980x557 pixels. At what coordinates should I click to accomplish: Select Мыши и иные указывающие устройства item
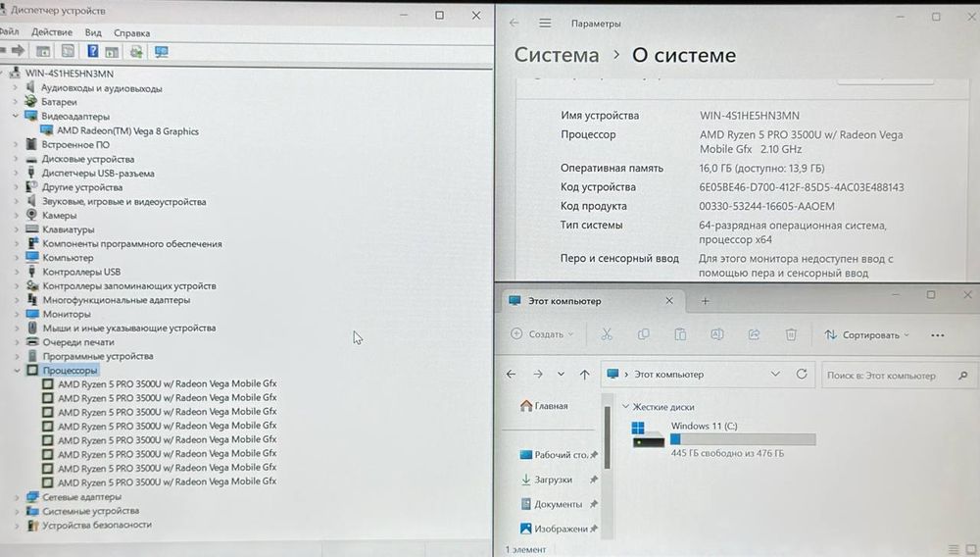point(129,328)
